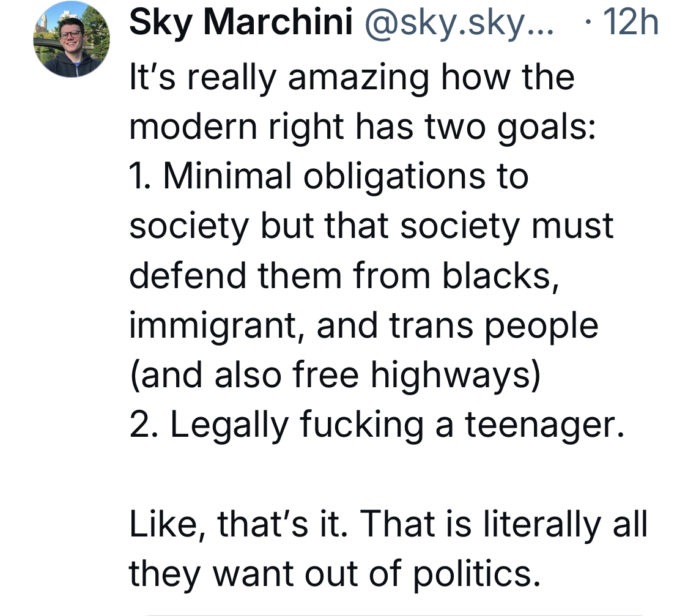Open the 12h timestamp permalink
Image resolution: width=688 pixels, height=616 pixels.
pos(631,23)
